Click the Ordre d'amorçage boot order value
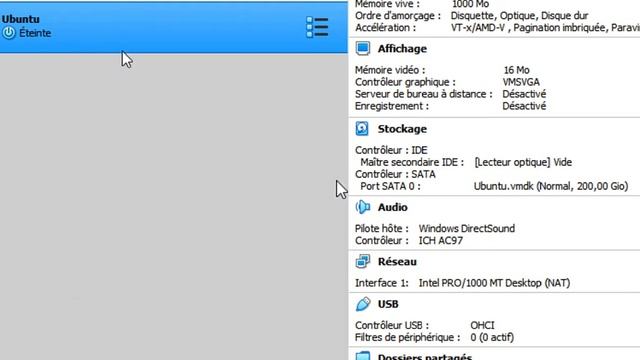 tap(519, 16)
